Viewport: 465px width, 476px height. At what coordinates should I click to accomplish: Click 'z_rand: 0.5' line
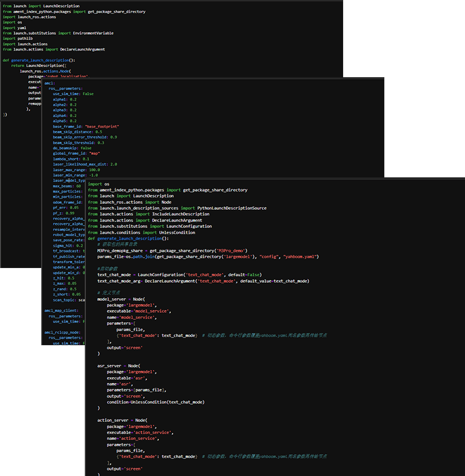(x=65, y=289)
